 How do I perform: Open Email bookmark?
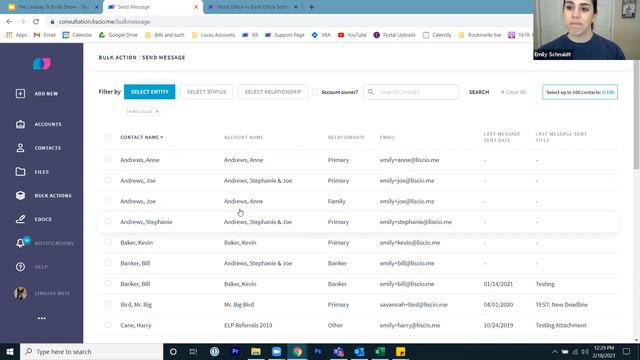[x=45, y=35]
